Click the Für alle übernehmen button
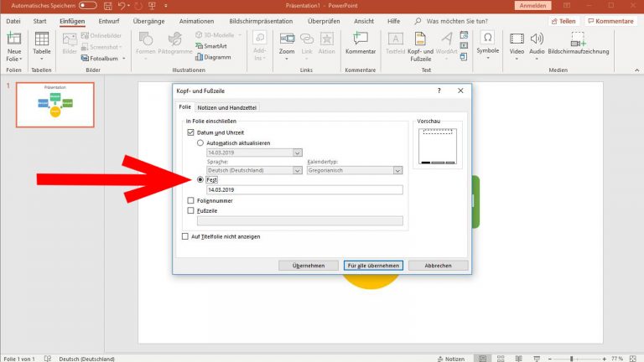This screenshot has width=644, height=362. [373, 265]
